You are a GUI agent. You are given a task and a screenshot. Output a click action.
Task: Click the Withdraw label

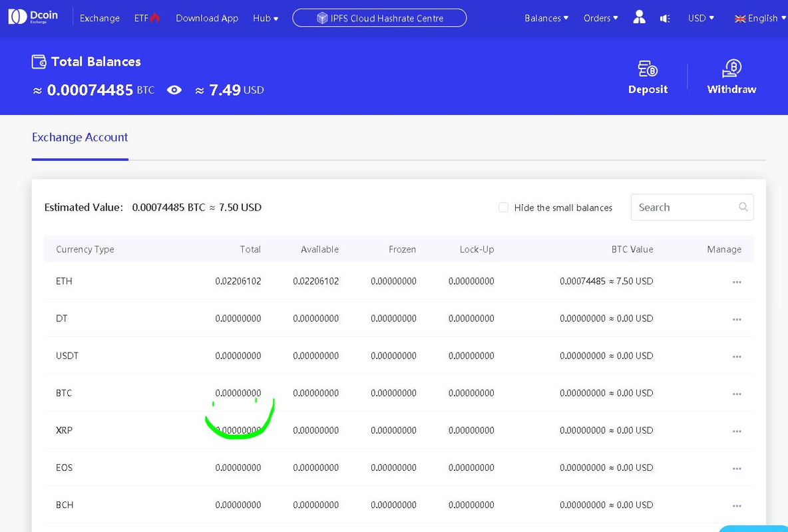pyautogui.click(x=731, y=89)
